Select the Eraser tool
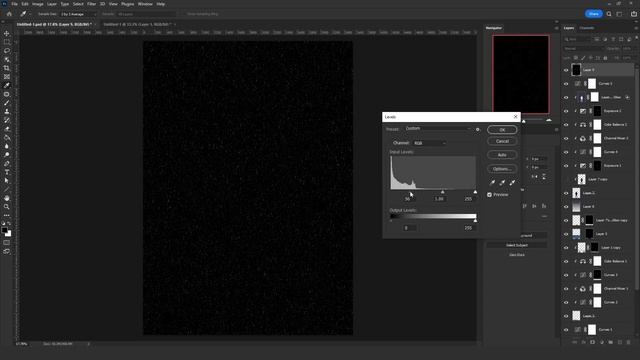The image size is (640, 360). pyautogui.click(x=7, y=129)
